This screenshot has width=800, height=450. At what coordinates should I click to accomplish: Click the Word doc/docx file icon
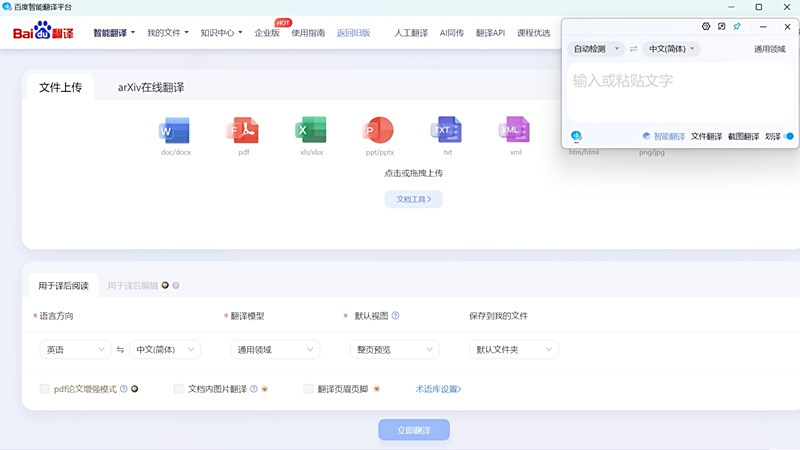click(174, 130)
